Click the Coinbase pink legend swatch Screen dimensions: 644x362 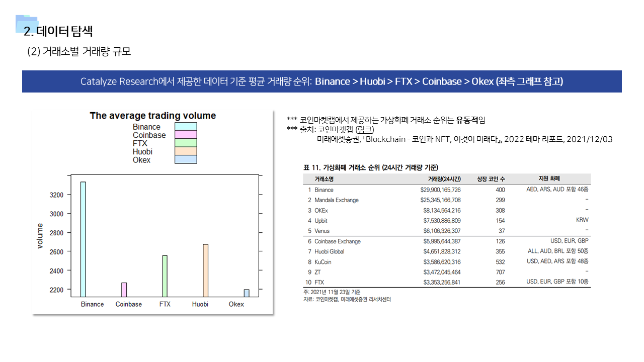186,135
